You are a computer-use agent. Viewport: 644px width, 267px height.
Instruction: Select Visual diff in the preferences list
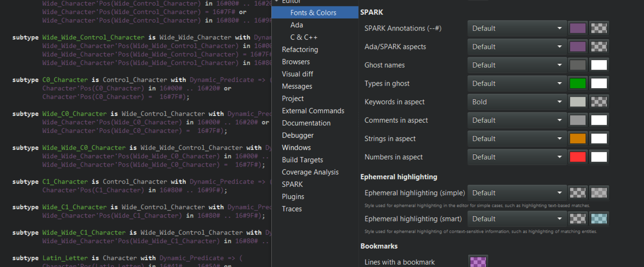tap(297, 74)
